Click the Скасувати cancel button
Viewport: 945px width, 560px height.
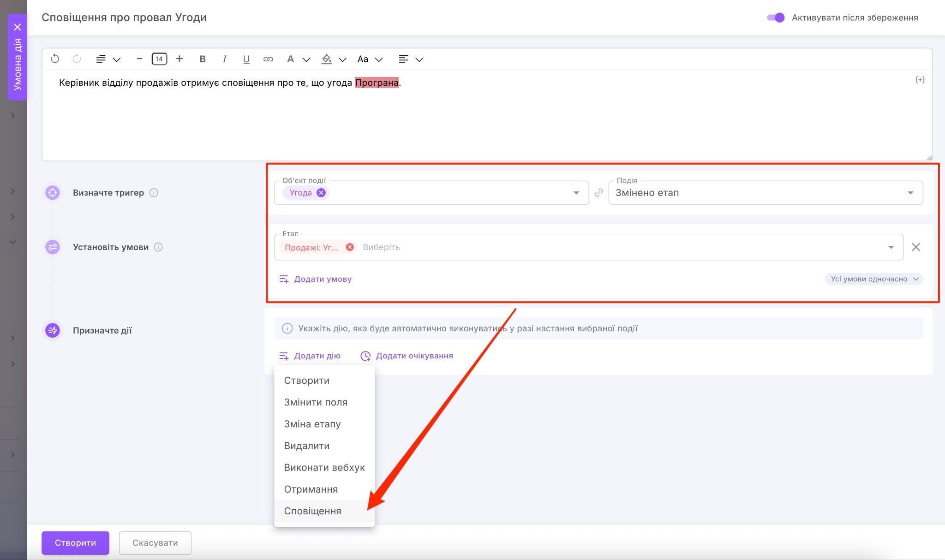(155, 543)
